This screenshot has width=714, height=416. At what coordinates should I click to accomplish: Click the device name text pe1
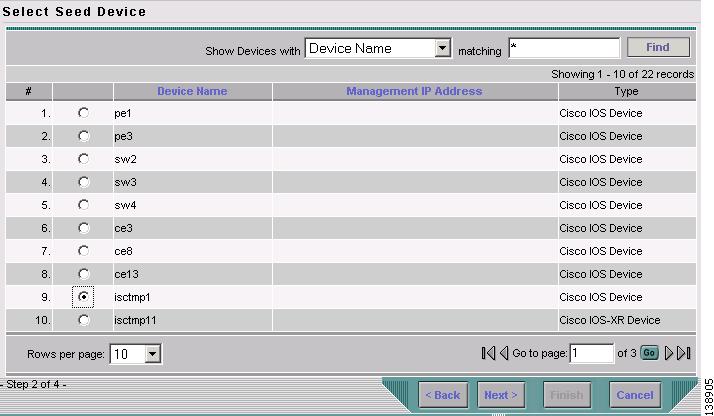pyautogui.click(x=123, y=113)
